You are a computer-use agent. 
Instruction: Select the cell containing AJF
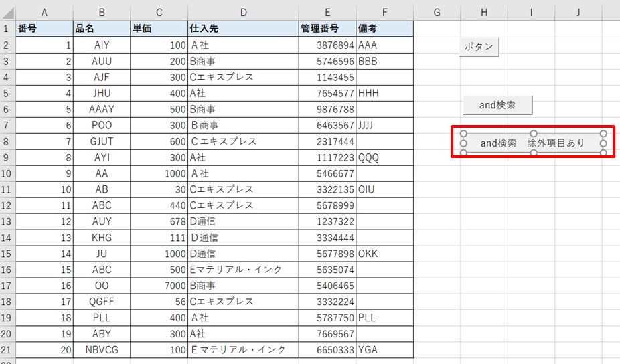pyautogui.click(x=102, y=77)
